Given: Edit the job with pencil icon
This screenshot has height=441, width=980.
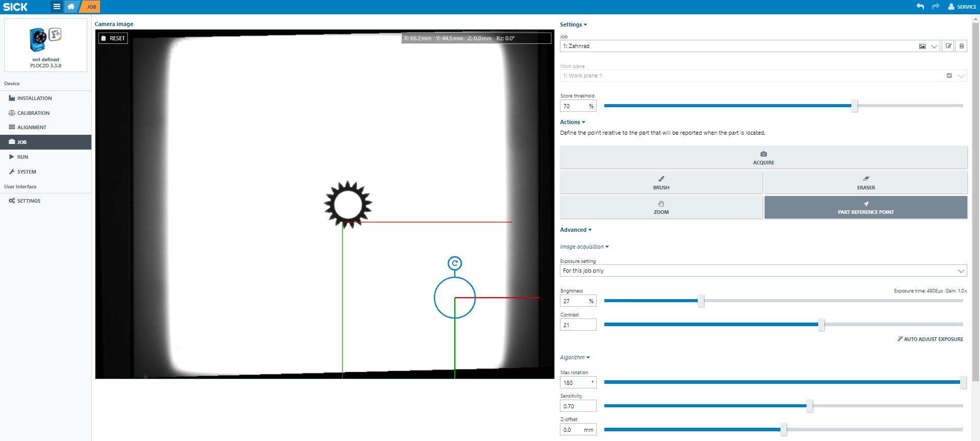Looking at the screenshot, I should point(948,46).
